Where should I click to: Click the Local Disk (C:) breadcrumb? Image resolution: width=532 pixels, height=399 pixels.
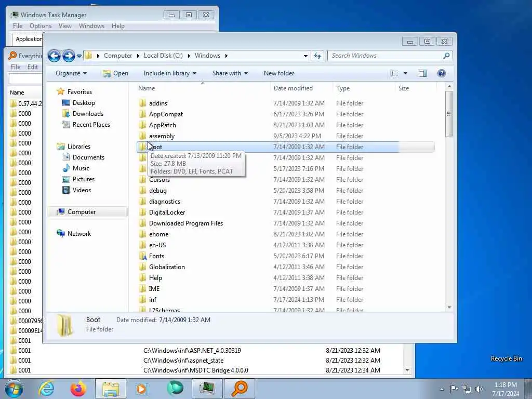pyautogui.click(x=163, y=56)
